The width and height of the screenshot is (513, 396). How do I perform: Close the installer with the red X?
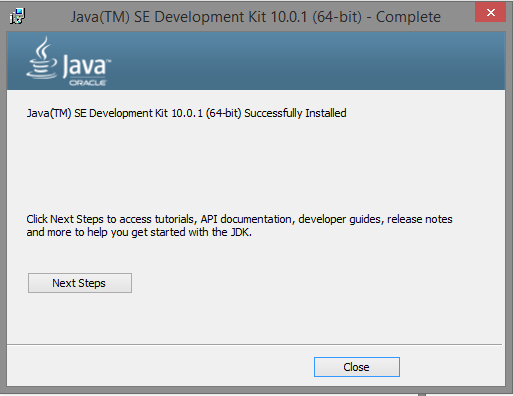click(x=490, y=13)
